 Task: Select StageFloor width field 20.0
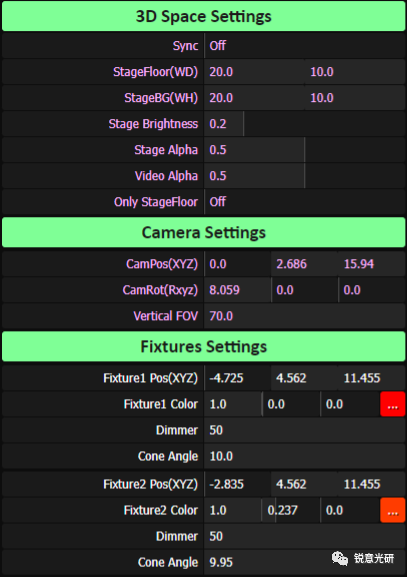click(x=254, y=72)
